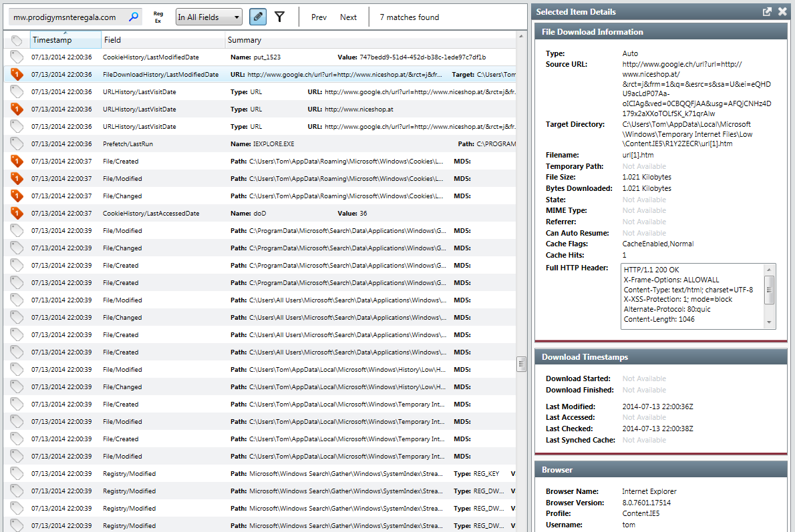Click the tag icon in the column header
This screenshot has width=795, height=532.
pyautogui.click(x=17, y=40)
